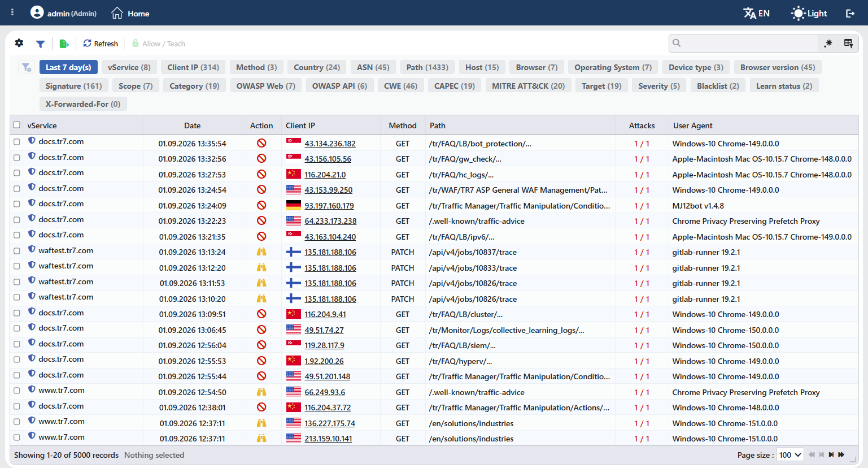
Task: Sort by Date column header
Action: pyautogui.click(x=192, y=125)
